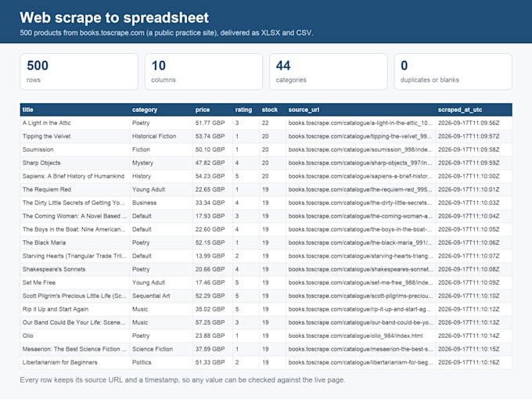The height and width of the screenshot is (399, 532).
Task: Click the 'scraped_at_utc' column header
Action: click(x=460, y=110)
